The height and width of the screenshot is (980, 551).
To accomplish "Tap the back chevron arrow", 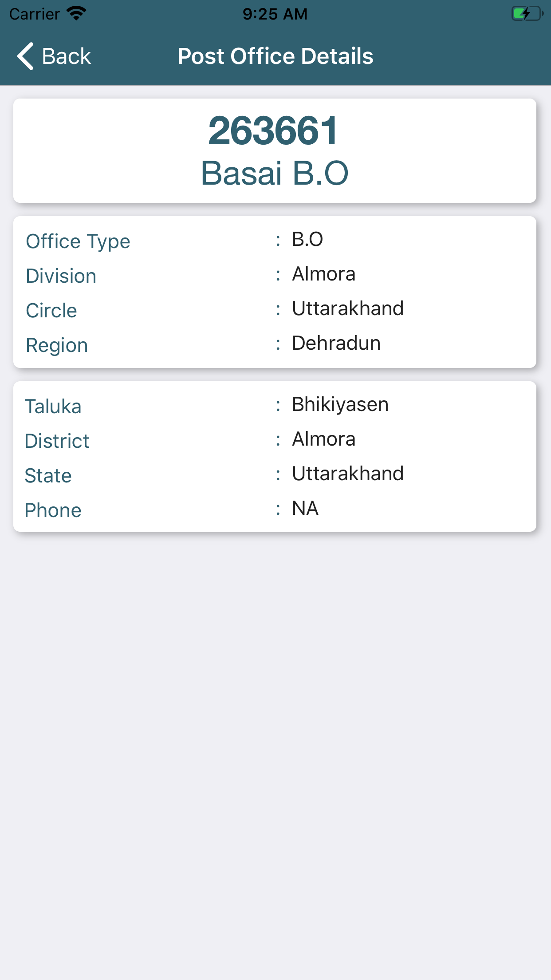I will coord(26,56).
